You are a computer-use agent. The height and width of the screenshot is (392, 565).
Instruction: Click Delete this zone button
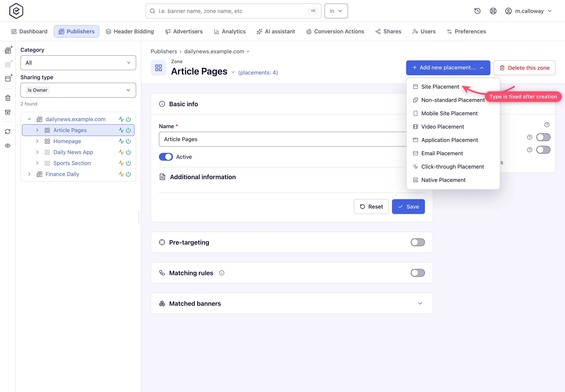524,68
